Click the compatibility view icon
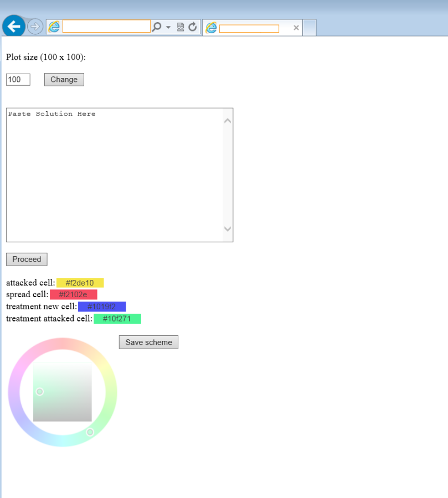This screenshot has height=498, width=448. 181,27
